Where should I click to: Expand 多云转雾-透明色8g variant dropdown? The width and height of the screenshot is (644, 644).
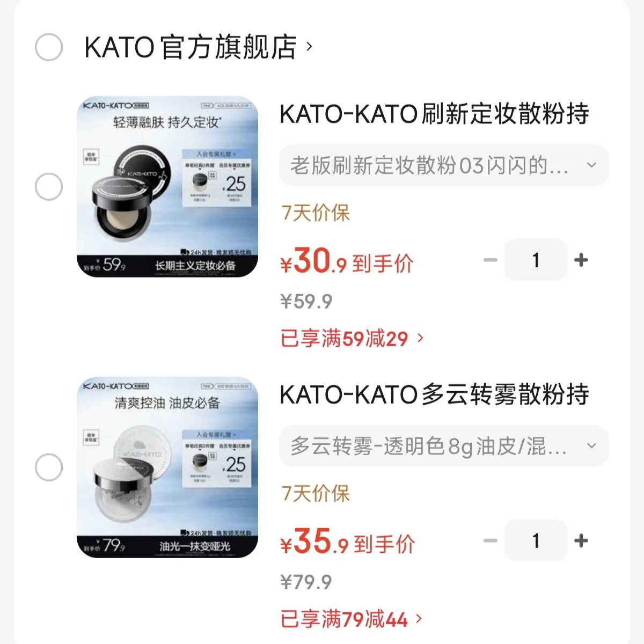444,446
